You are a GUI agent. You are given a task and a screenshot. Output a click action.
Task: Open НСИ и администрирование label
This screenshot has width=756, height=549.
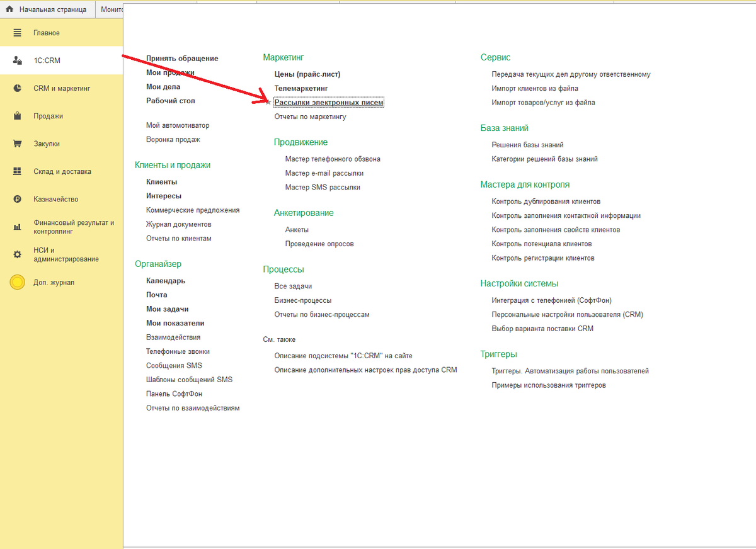pyautogui.click(x=66, y=254)
